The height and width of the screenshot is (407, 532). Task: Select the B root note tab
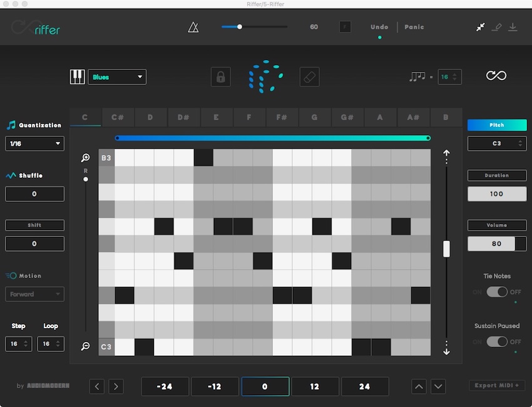click(446, 118)
